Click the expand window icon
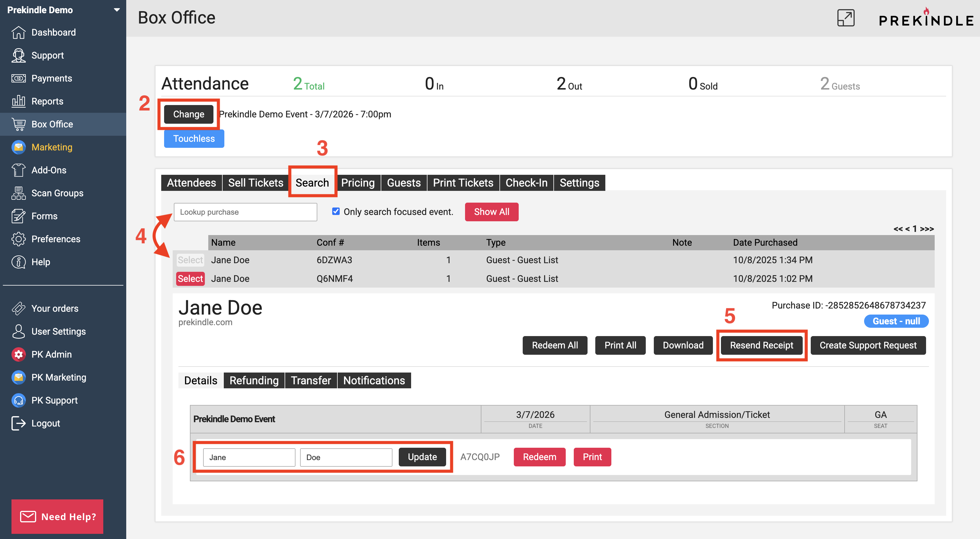Screen dimensions: 980x539 pos(845,18)
